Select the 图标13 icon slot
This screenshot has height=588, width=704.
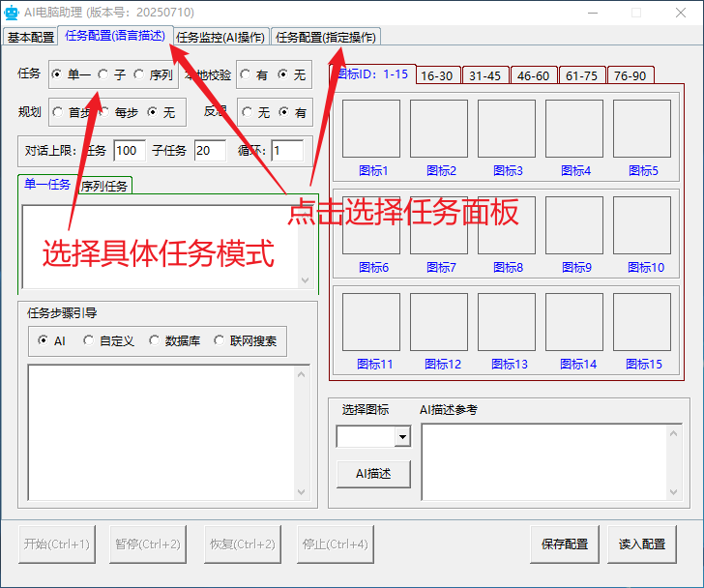tap(507, 322)
